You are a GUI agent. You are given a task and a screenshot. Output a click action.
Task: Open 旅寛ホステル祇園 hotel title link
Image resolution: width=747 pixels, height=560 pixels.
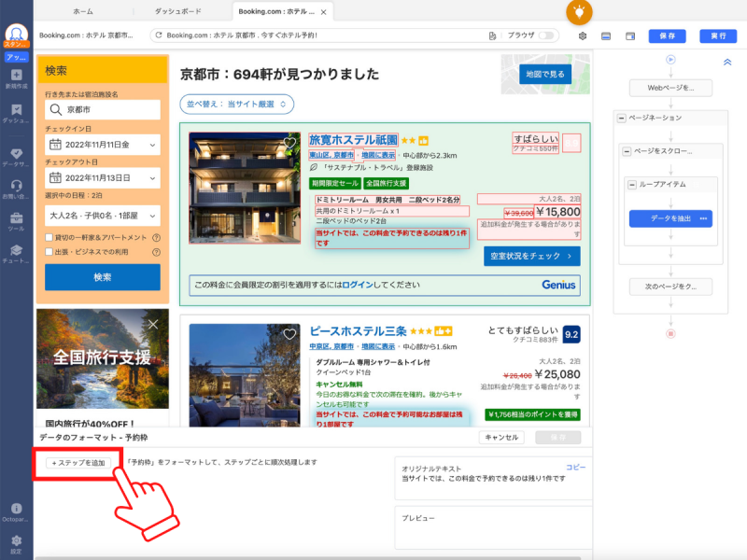(353, 140)
